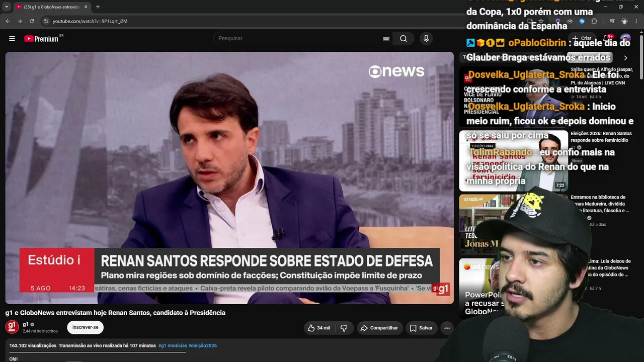This screenshot has height=362, width=644.
Task: Open the #g1 hashtag link
Action: [x=162, y=346]
